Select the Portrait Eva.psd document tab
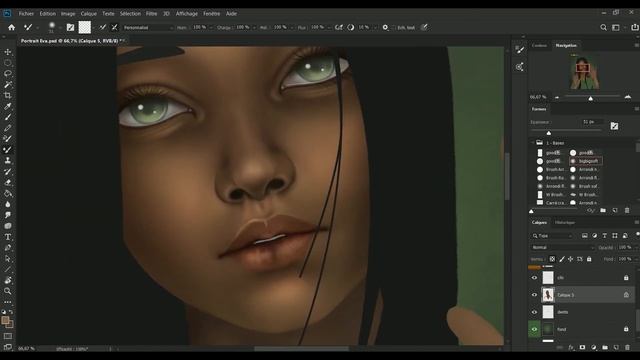640x360 pixels. click(70, 41)
